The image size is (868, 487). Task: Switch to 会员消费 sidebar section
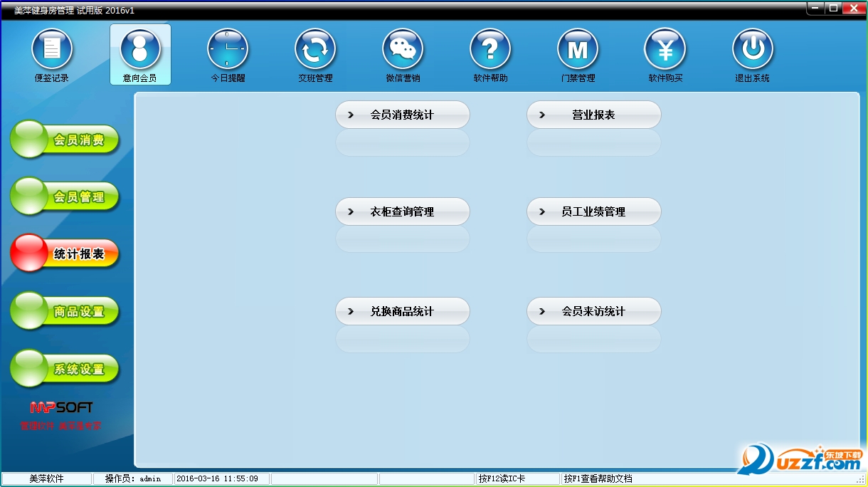(65, 140)
